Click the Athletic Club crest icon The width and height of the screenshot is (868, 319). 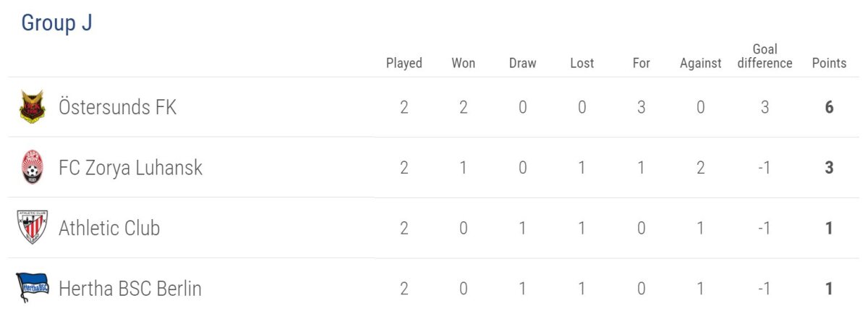32,227
